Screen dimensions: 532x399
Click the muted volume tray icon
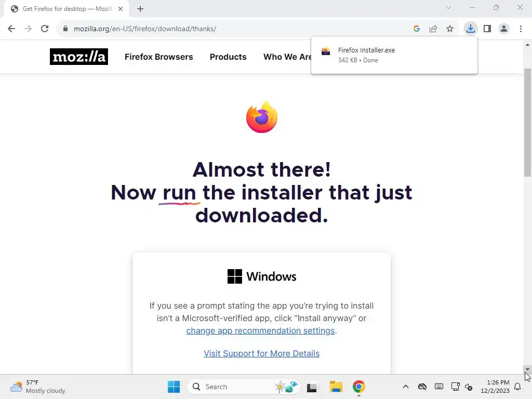[x=469, y=387]
